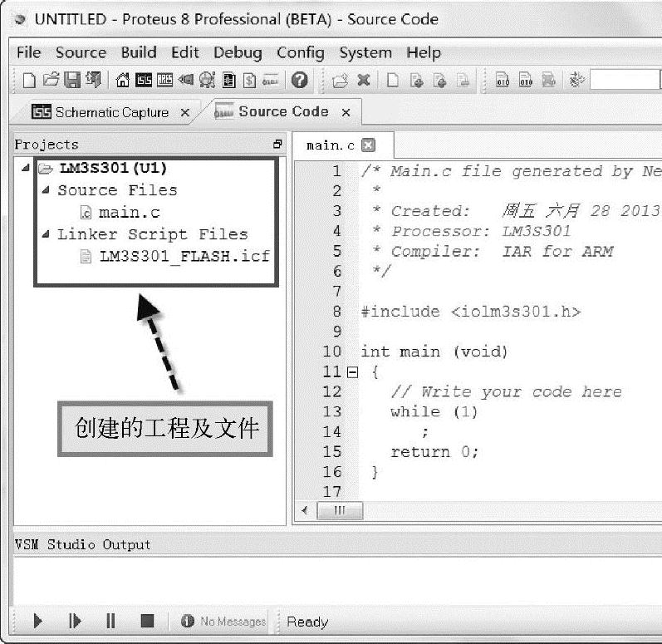The image size is (662, 644).
Task: Click first add-file icon with plus badge
Action: [417, 80]
